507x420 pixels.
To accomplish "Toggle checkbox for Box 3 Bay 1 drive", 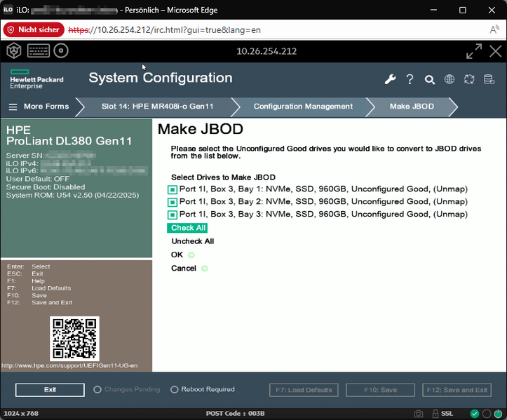I will tap(173, 189).
